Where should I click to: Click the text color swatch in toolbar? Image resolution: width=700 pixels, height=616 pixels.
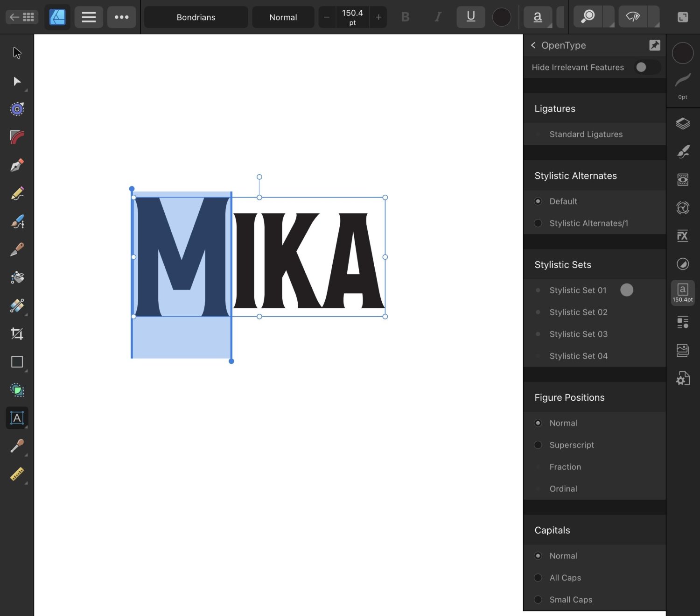(x=501, y=17)
